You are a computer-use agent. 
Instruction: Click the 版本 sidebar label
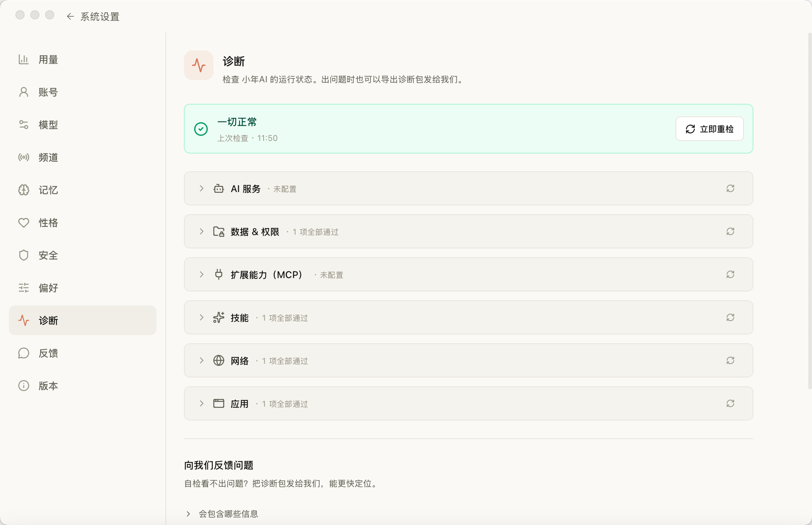click(48, 386)
